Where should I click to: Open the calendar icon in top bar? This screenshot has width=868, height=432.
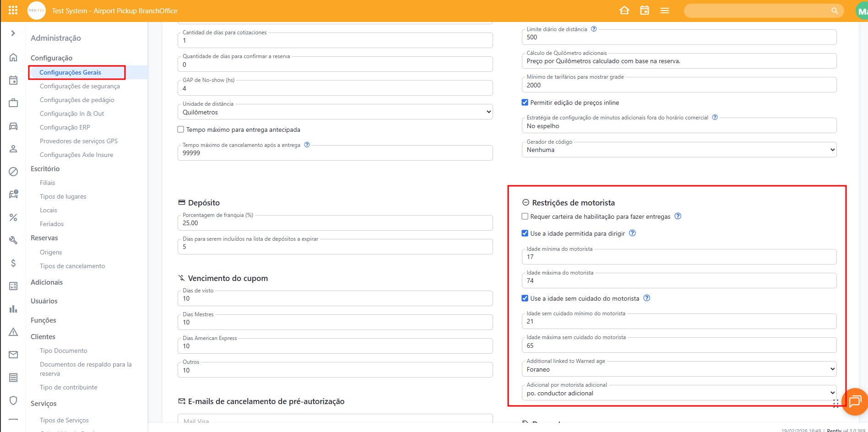pyautogui.click(x=644, y=11)
